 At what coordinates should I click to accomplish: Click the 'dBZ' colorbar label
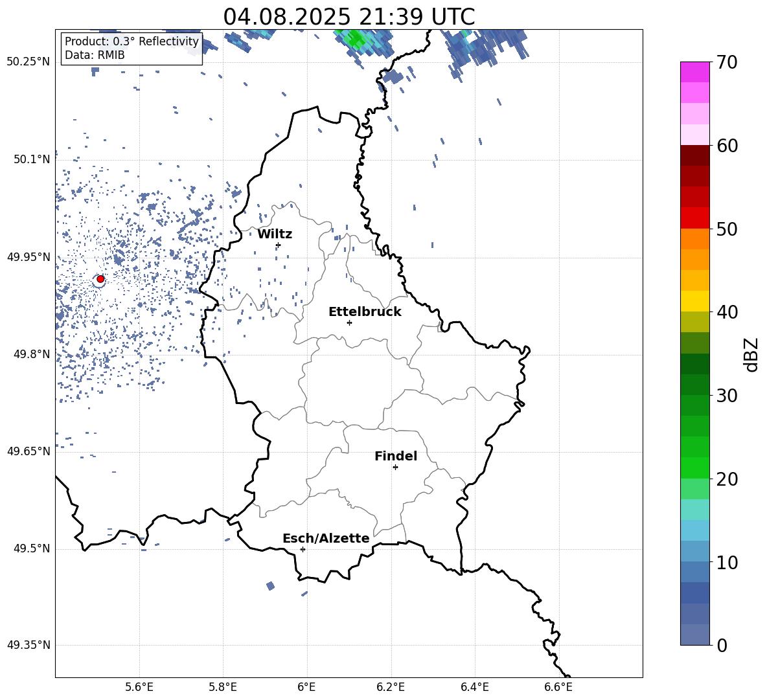click(750, 354)
